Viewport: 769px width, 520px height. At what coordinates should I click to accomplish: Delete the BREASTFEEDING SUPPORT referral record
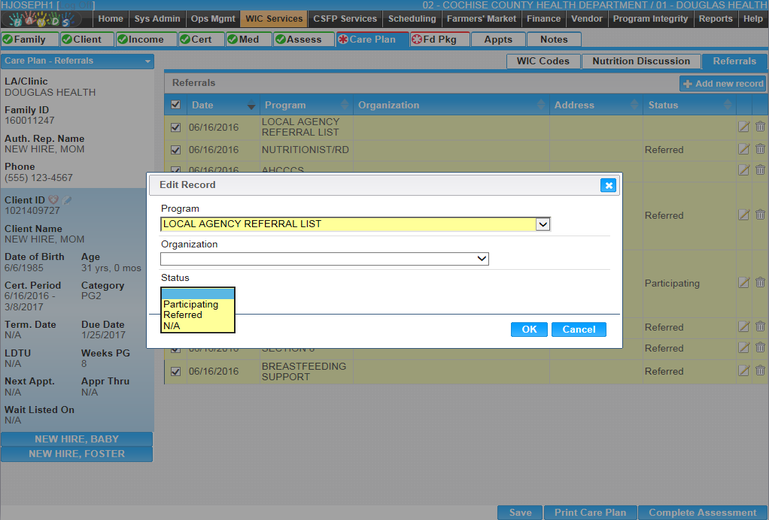[x=760, y=371]
